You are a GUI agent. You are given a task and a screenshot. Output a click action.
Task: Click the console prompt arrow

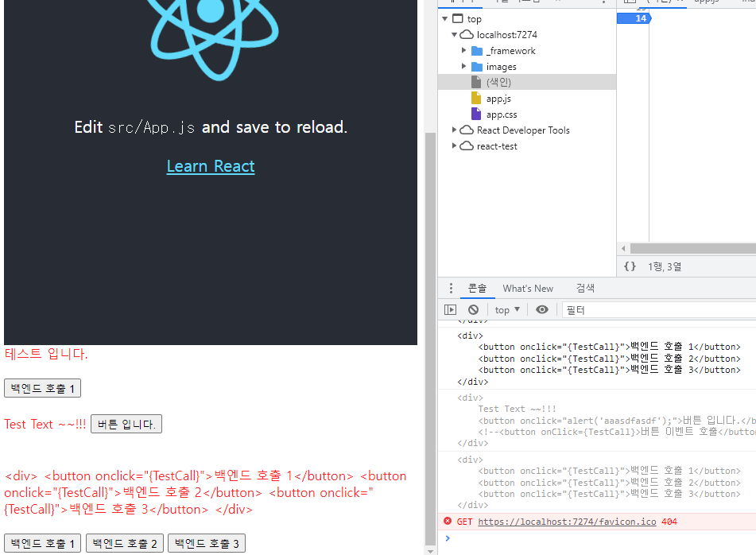pos(448,538)
